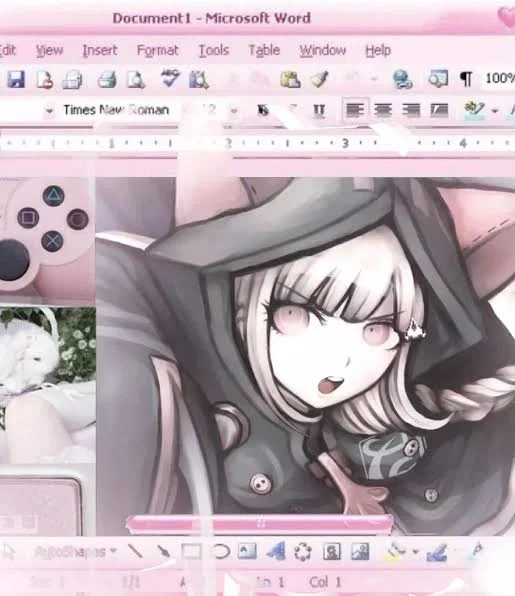Open the AutoShapes menu

point(75,552)
